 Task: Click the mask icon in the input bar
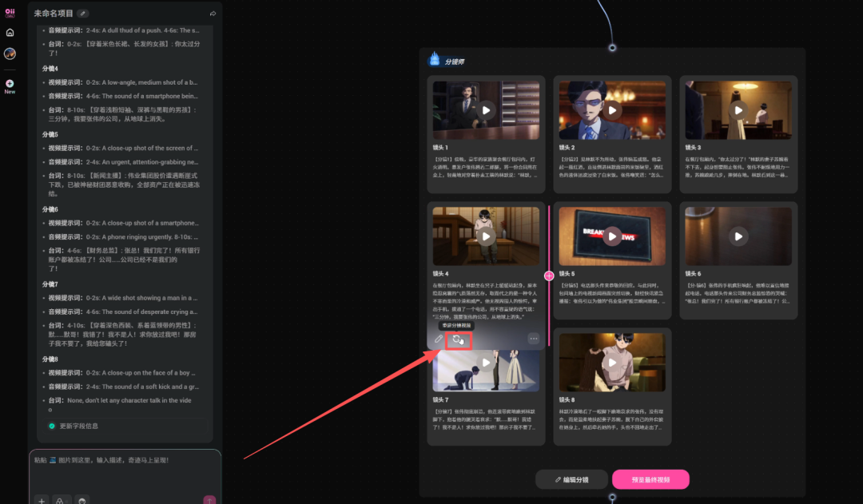(x=82, y=500)
